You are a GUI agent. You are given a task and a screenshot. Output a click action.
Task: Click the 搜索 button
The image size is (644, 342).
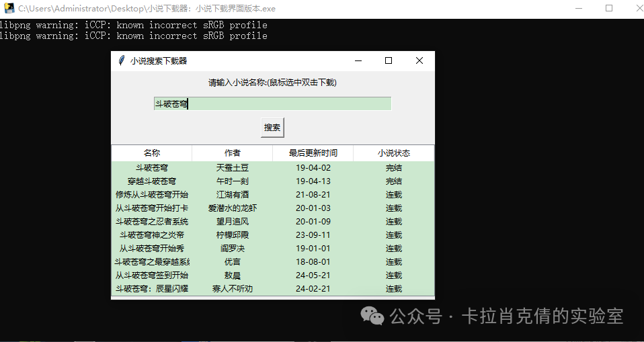272,128
